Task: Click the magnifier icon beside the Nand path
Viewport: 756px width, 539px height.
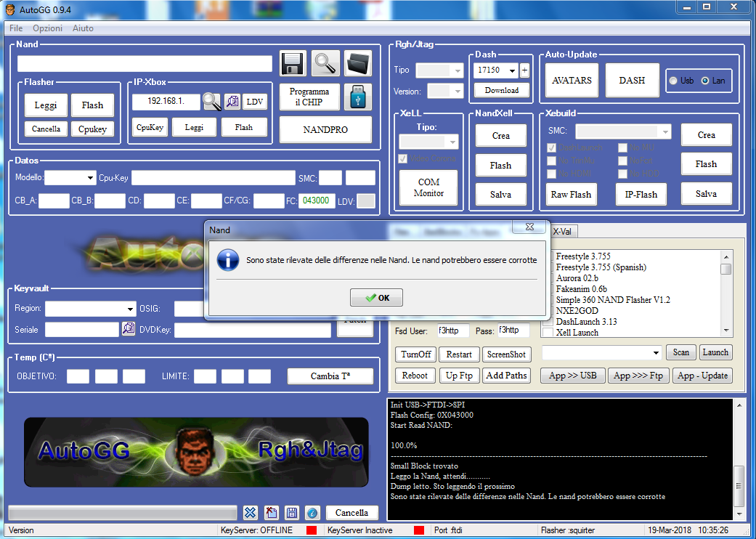Action: pos(325,63)
